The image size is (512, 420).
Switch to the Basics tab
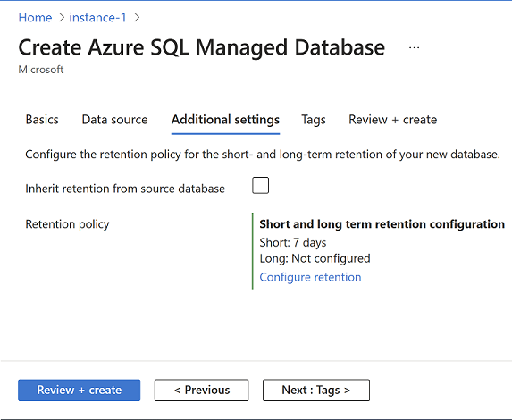click(42, 120)
